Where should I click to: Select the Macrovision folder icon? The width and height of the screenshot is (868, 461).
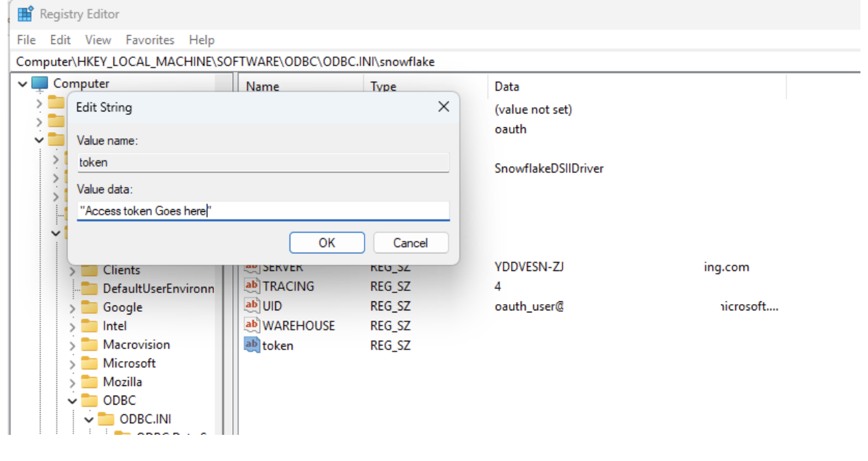coord(89,344)
